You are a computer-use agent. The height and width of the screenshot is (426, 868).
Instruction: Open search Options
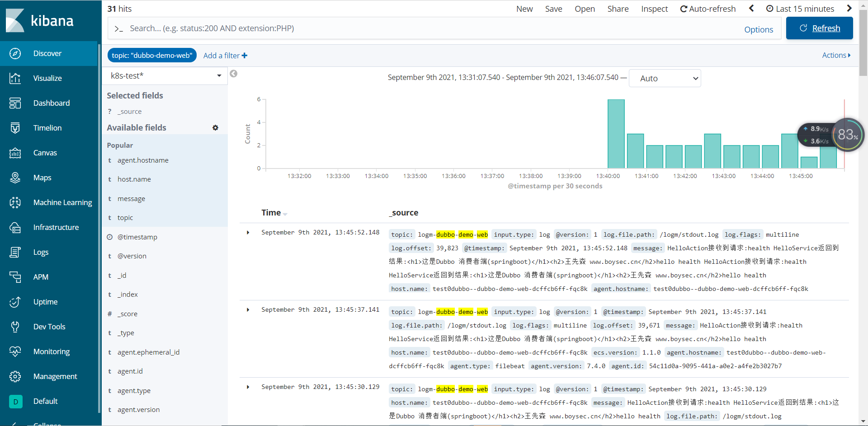point(759,29)
